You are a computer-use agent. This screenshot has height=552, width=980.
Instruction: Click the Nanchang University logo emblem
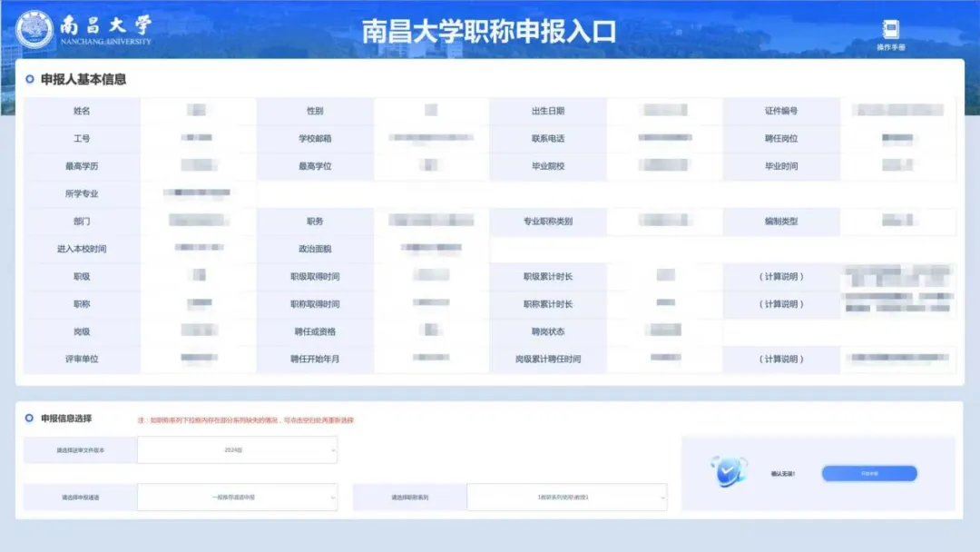click(x=34, y=30)
